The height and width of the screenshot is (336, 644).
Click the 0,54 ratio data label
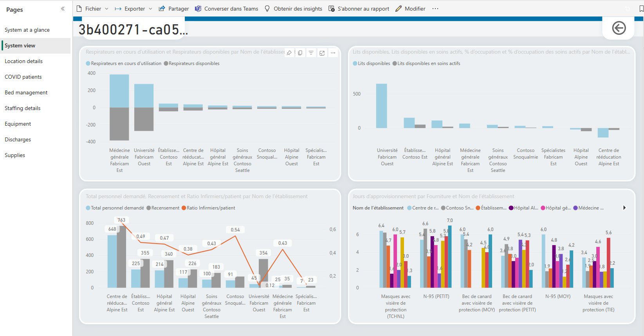(235, 230)
